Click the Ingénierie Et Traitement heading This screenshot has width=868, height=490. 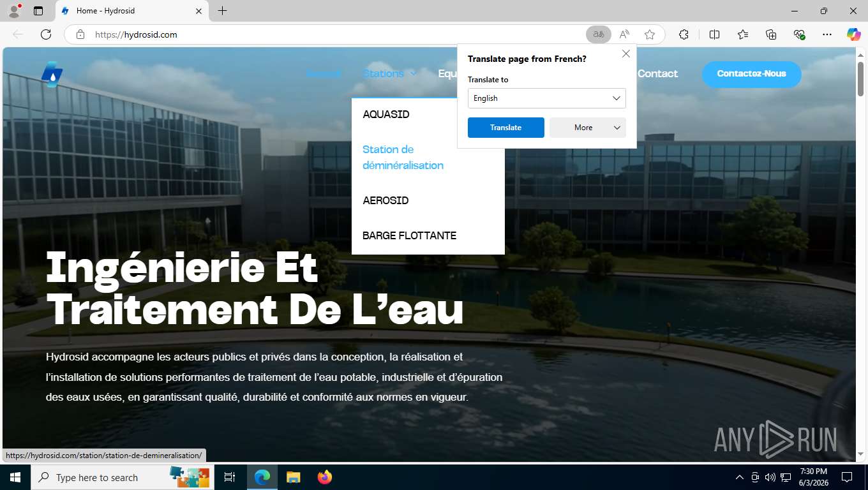point(255,288)
